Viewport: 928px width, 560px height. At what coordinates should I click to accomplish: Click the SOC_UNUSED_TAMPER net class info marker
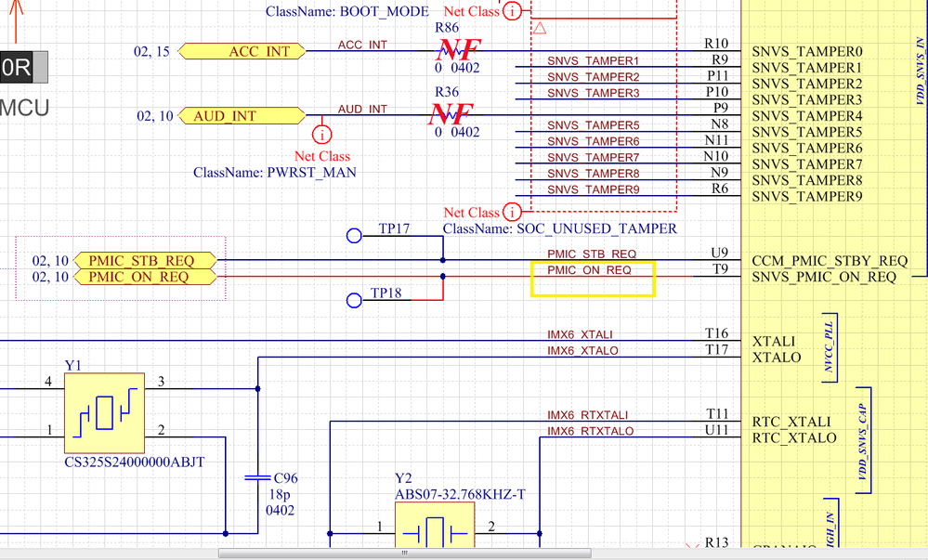(512, 212)
